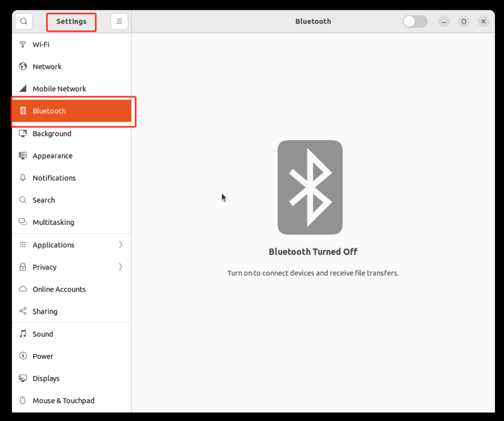Click the Wi-Fi signal icon
Screen dimensions: 504x421
coord(23,44)
